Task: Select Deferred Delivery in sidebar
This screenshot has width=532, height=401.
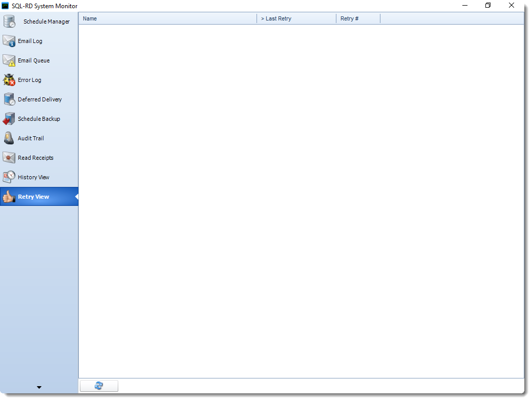Action: point(39,99)
